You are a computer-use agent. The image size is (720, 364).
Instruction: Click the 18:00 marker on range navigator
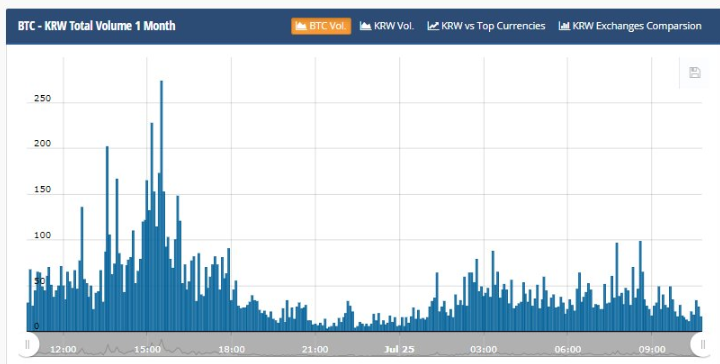click(231, 349)
